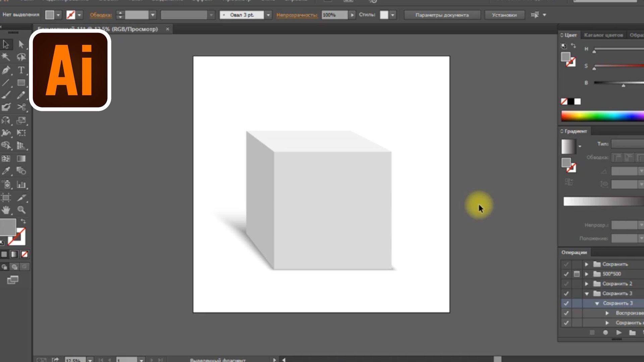Select the Slice tool
Image resolution: width=644 pixels, height=362 pixels.
[21, 197]
